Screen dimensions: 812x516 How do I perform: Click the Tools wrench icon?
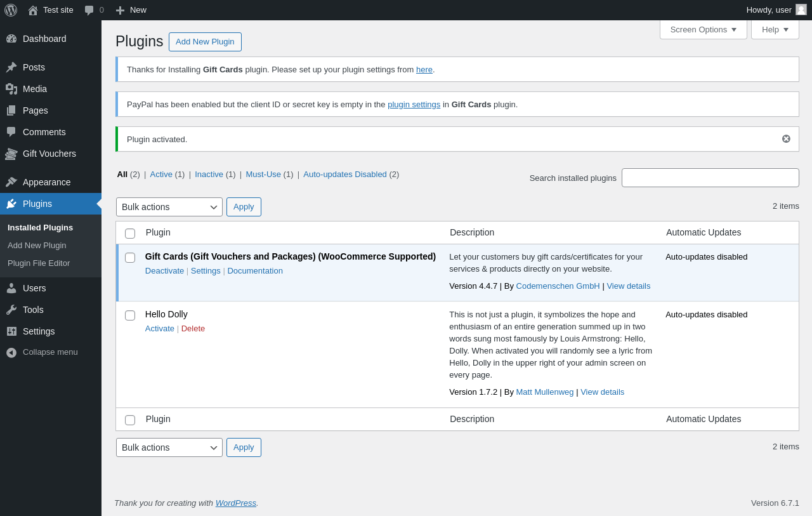[11, 310]
